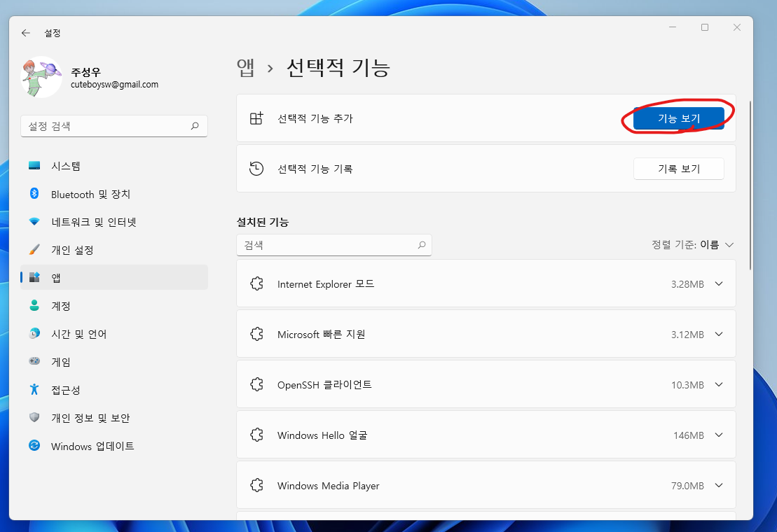Open 시스템 settings in sidebar
This screenshot has height=532, width=777.
[x=114, y=166]
